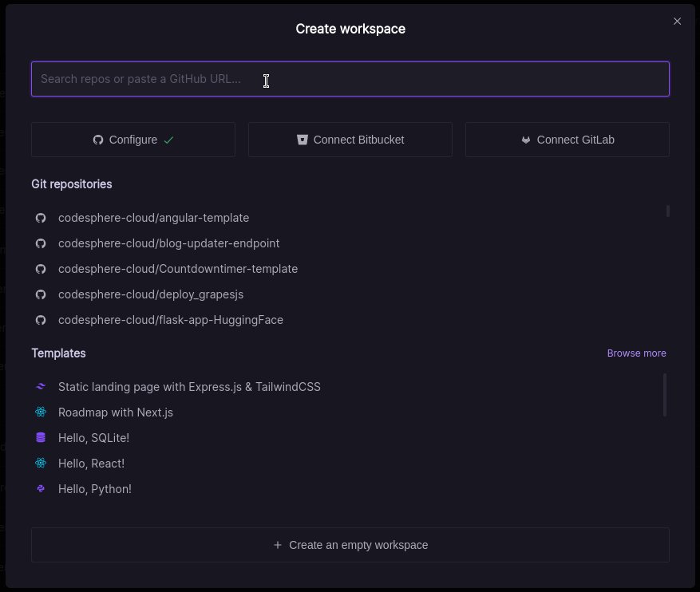
Task: Click the Bitbucket bucket icon
Action: [303, 139]
